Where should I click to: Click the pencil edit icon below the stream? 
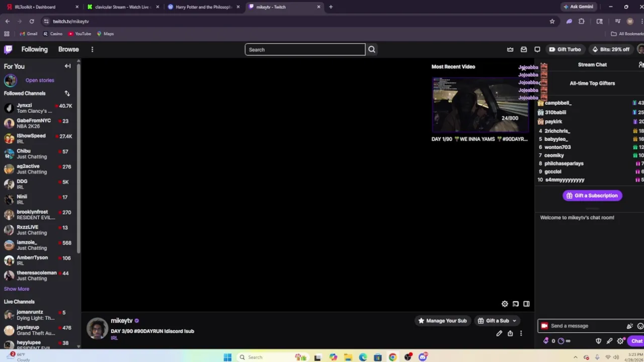(x=499, y=333)
